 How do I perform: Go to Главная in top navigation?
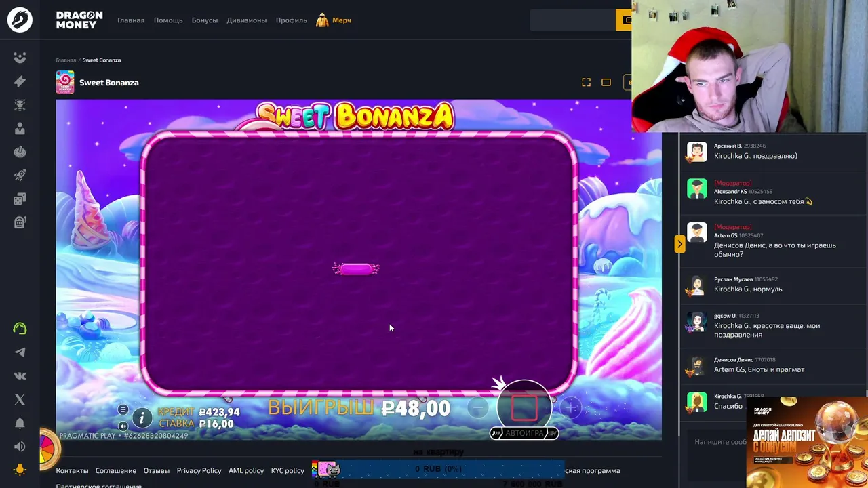click(x=131, y=20)
